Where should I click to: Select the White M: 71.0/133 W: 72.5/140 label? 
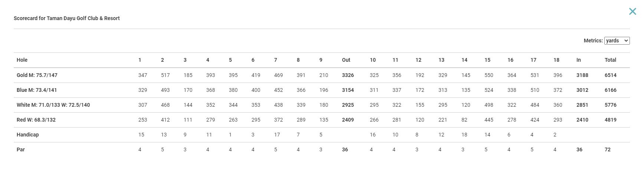[53, 105]
